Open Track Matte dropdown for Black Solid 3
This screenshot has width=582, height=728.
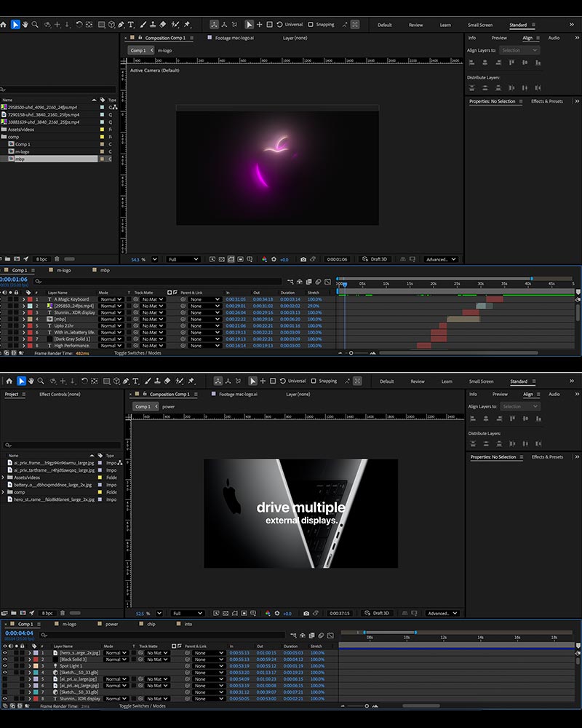[155, 660]
